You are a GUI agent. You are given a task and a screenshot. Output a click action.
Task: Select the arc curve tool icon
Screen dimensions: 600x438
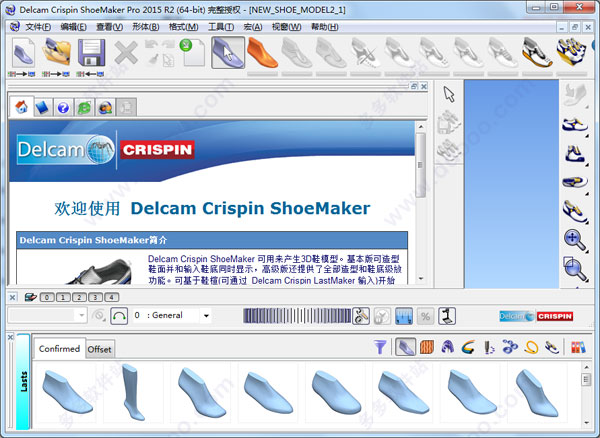pos(119,316)
